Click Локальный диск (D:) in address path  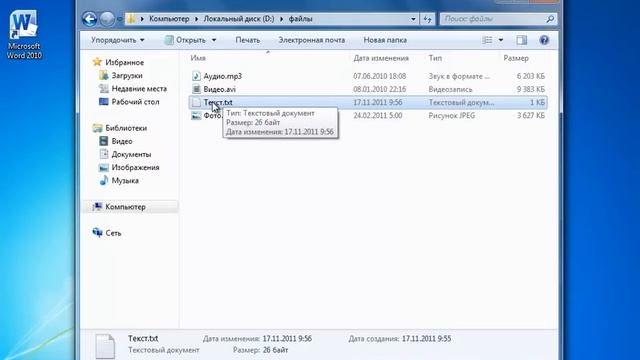[239, 19]
